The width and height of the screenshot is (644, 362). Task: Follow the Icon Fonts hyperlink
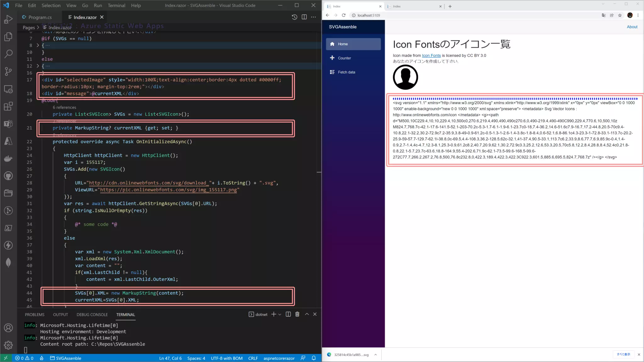pos(431,56)
